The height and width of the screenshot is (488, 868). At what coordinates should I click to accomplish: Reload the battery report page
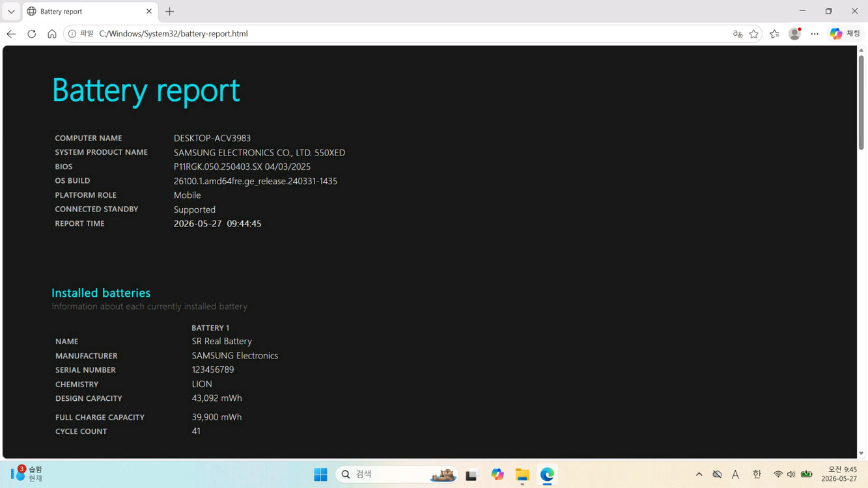pos(31,34)
